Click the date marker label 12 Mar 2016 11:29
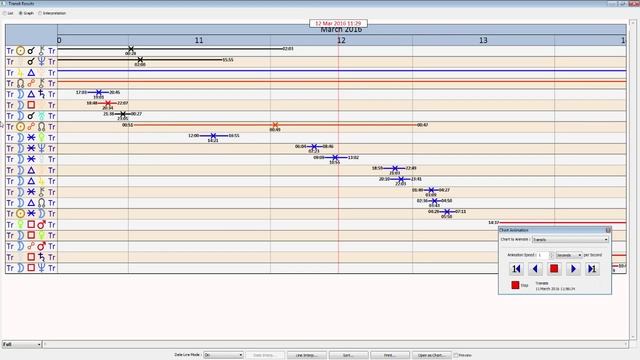 point(338,23)
